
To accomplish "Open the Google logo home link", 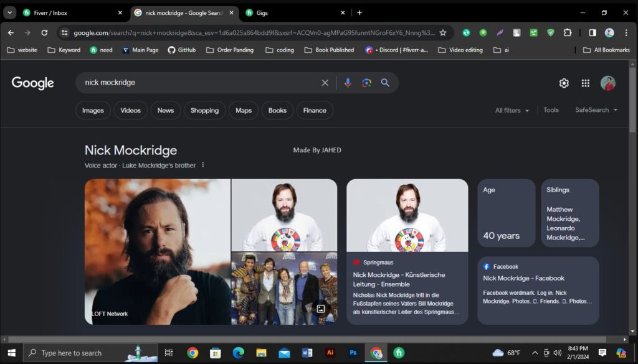I will coord(32,83).
